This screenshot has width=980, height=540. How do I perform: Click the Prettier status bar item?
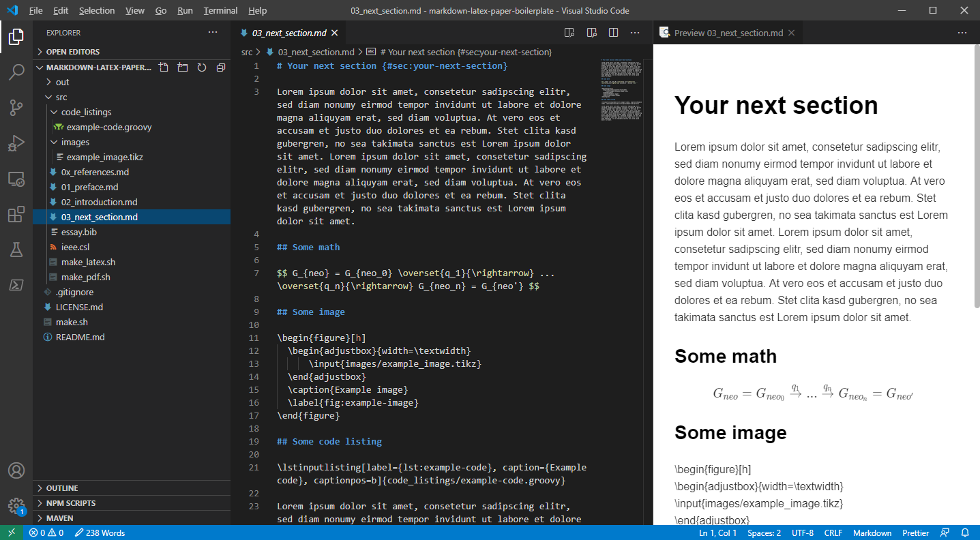pyautogui.click(x=915, y=532)
